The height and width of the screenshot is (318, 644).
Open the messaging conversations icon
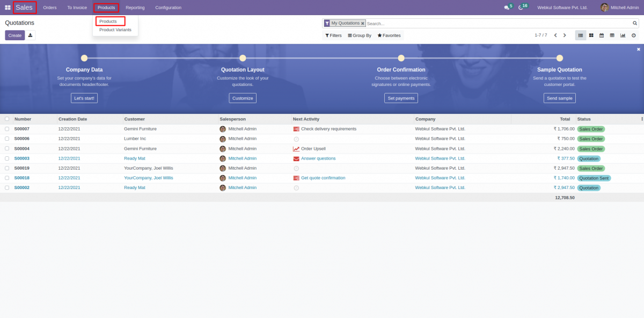[x=507, y=7]
